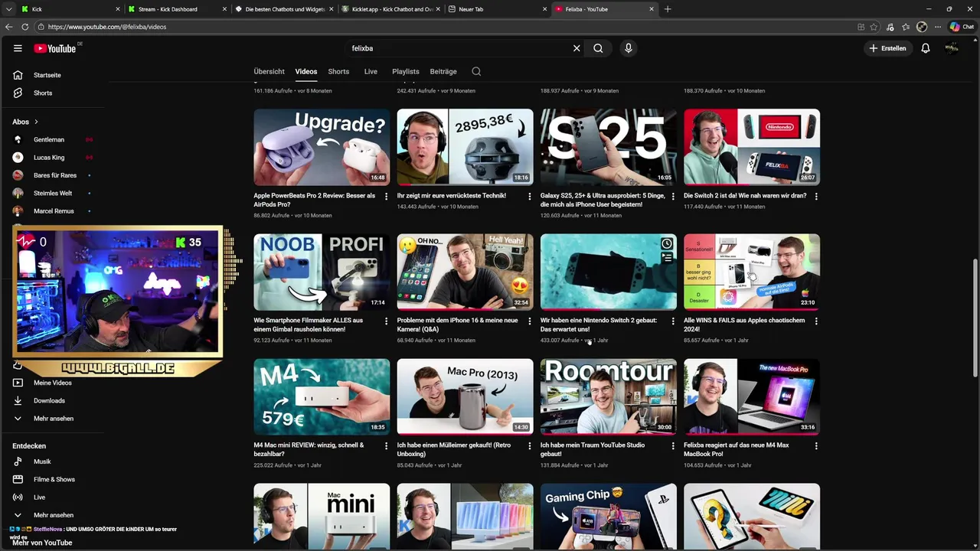
Task: Open options for Roomtour studio video
Action: click(673, 445)
